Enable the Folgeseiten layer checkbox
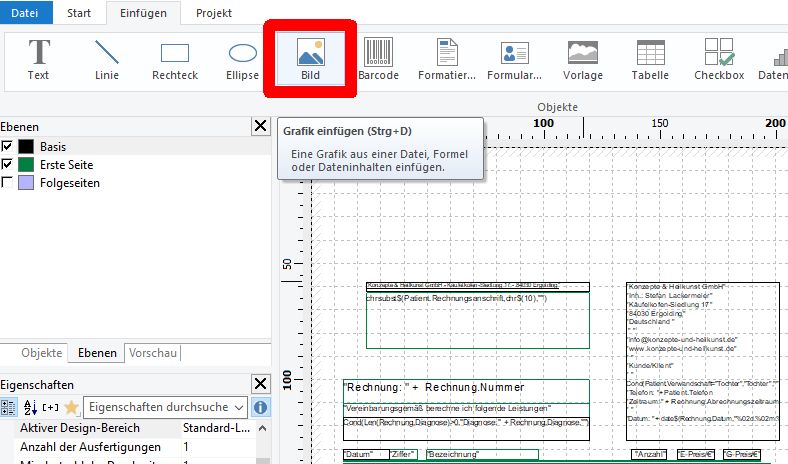Viewport: 788px width, 464px height. point(8,183)
